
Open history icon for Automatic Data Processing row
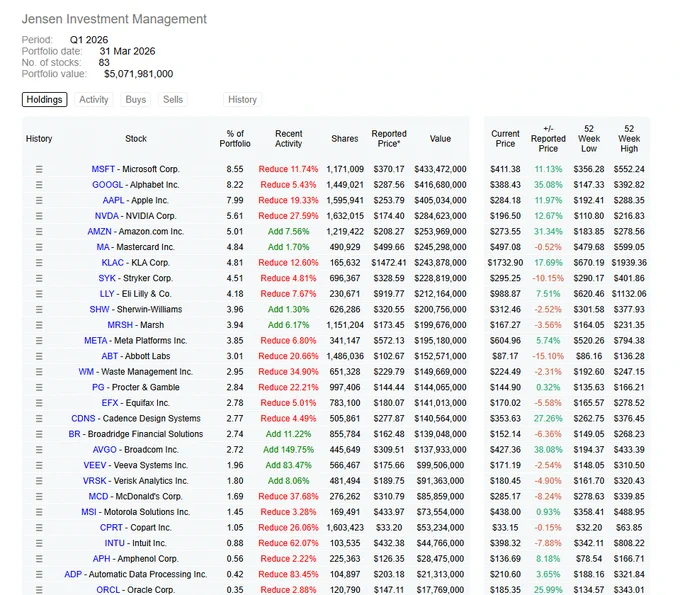tap(39, 575)
